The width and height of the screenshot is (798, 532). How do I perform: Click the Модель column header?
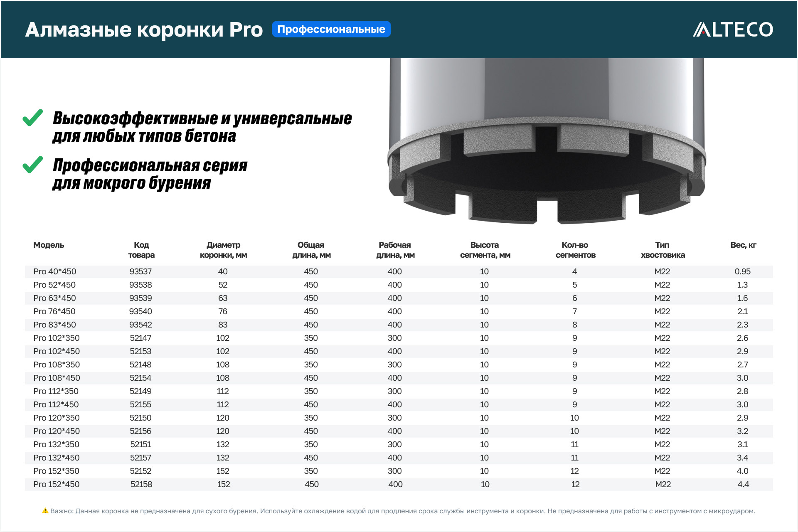(x=49, y=245)
